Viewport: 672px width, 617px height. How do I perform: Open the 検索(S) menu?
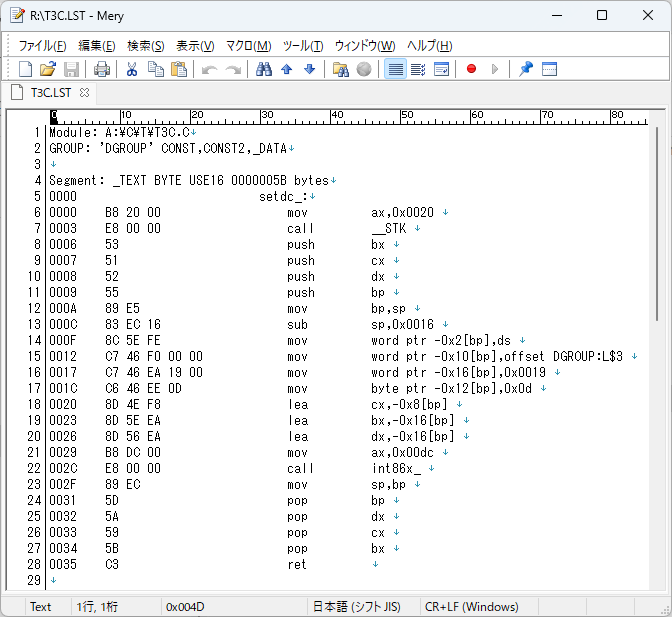[x=146, y=45]
